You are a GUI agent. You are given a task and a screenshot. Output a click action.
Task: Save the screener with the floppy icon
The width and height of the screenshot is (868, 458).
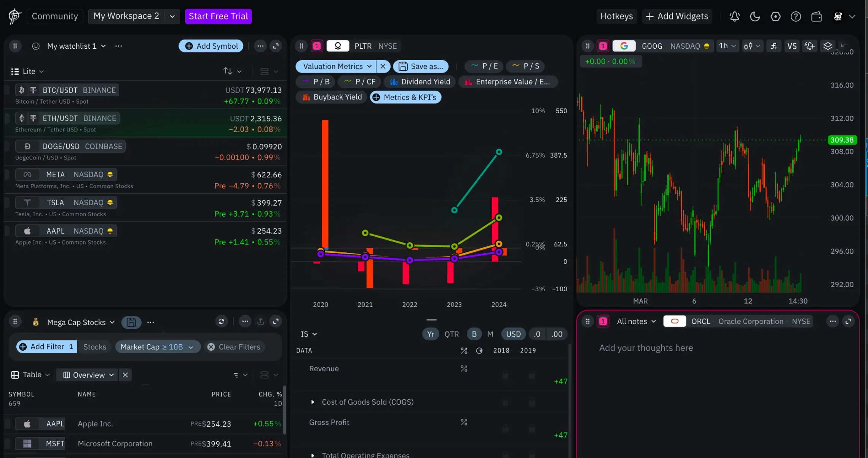coord(131,322)
